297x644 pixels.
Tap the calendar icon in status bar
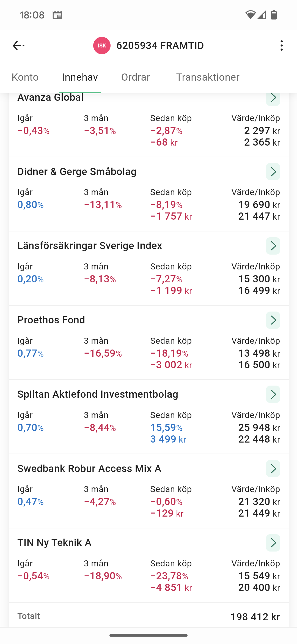(x=57, y=15)
